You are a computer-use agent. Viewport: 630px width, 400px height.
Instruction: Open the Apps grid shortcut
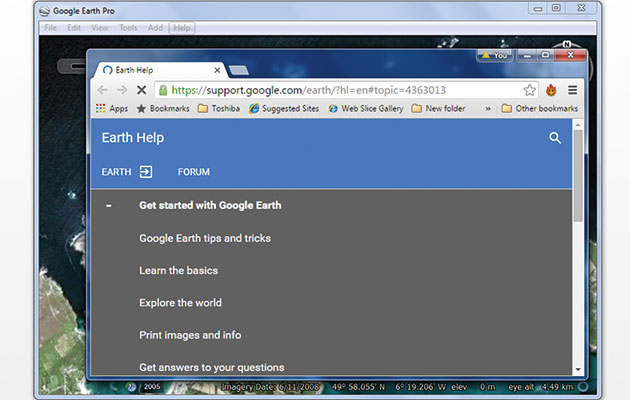coord(112,108)
